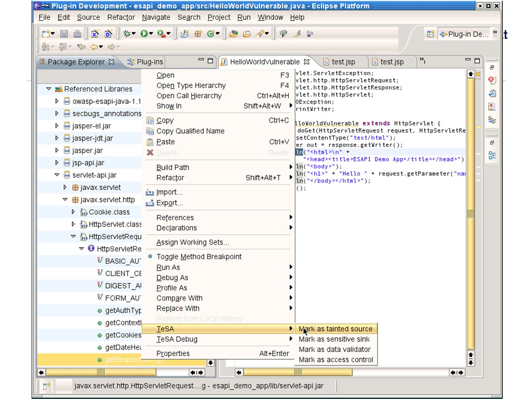532x399 pixels.
Task: Choose Mark as data validator
Action: [336, 349]
